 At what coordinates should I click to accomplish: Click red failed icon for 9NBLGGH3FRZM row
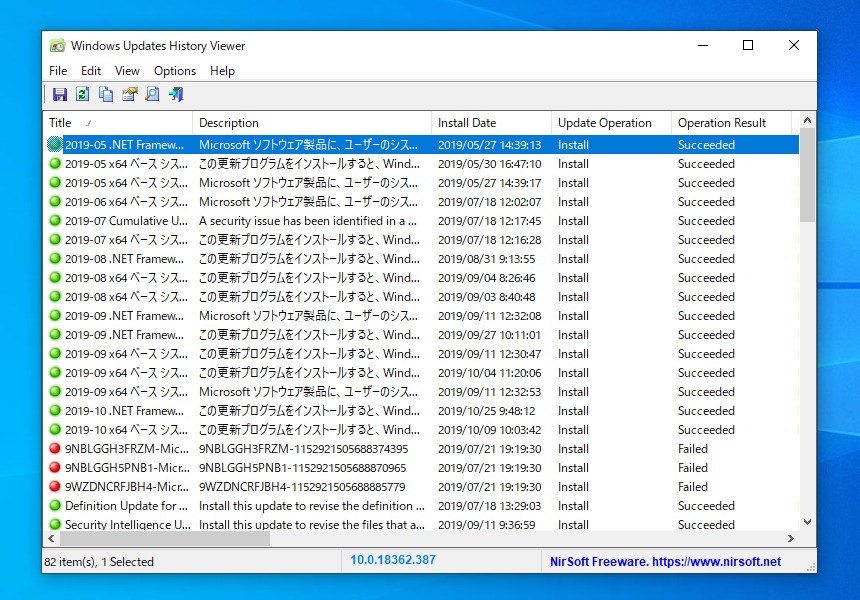55,449
